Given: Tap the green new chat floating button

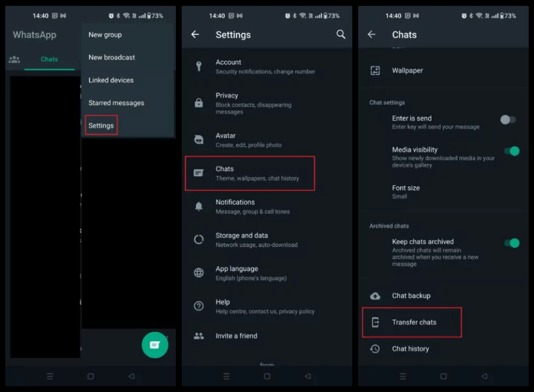Looking at the screenshot, I should click(x=155, y=344).
